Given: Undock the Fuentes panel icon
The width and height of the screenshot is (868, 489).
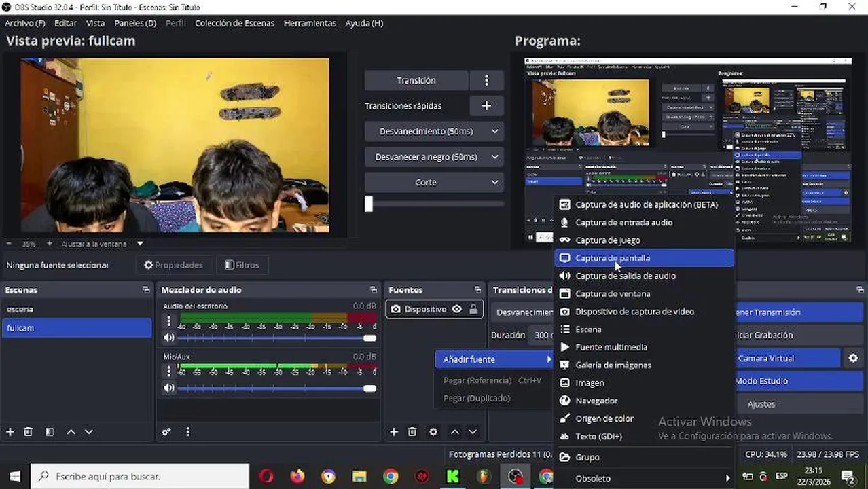Looking at the screenshot, I should coord(477,290).
